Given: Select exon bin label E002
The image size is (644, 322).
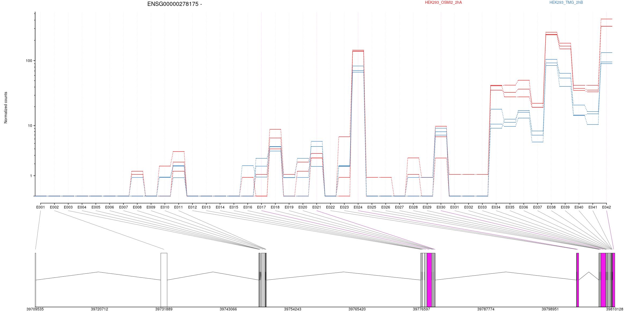Looking at the screenshot, I should [54, 207].
